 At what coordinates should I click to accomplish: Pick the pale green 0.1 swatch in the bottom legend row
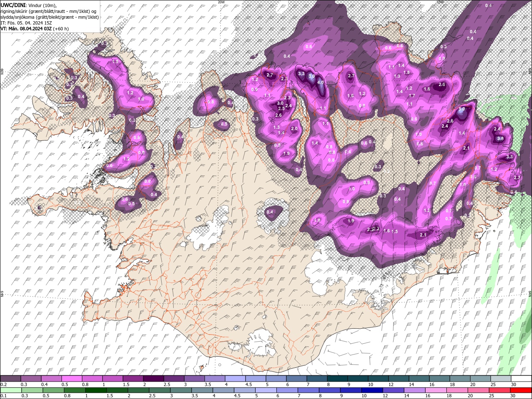[10, 390]
